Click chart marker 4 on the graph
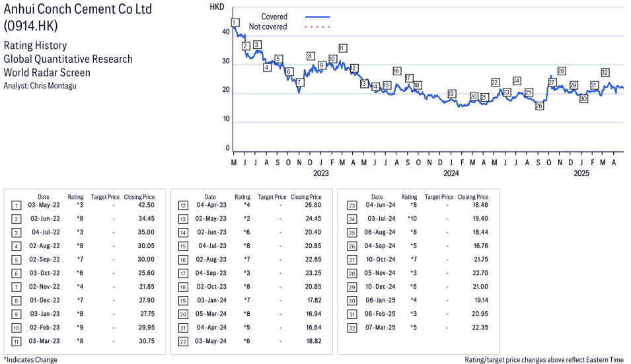 267,67
